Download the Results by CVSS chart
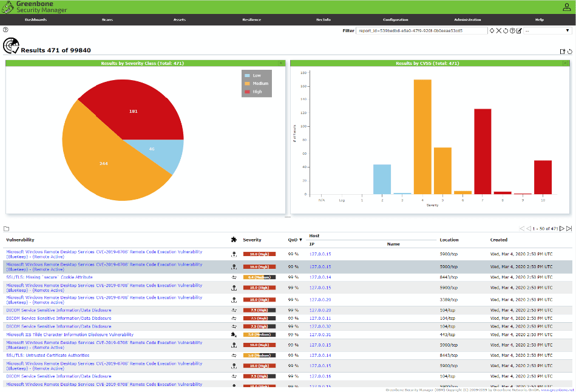This screenshot has height=392, width=576. 565,63
